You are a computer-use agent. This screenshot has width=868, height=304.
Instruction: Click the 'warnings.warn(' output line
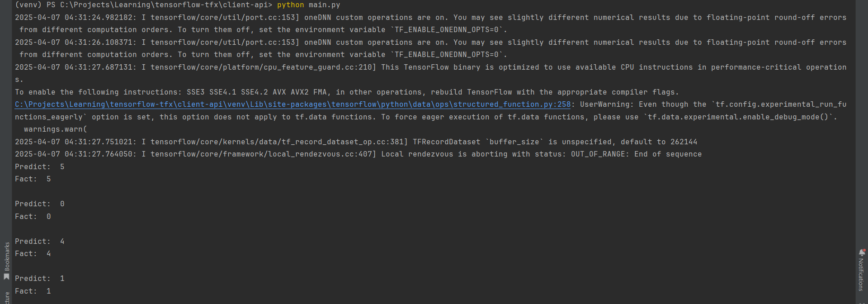pos(55,129)
